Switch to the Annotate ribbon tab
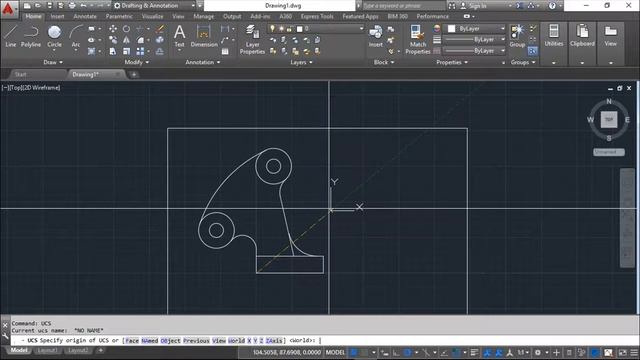The height and width of the screenshot is (360, 640). [x=85, y=16]
